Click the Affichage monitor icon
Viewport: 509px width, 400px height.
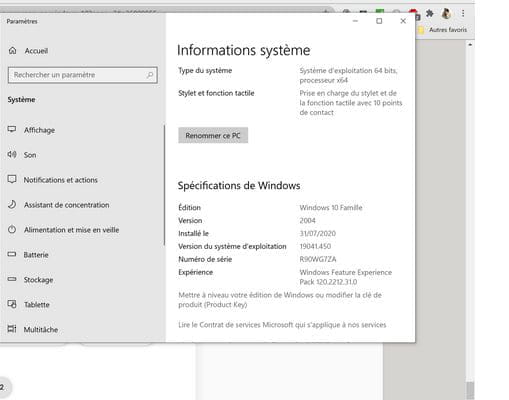[x=12, y=129]
